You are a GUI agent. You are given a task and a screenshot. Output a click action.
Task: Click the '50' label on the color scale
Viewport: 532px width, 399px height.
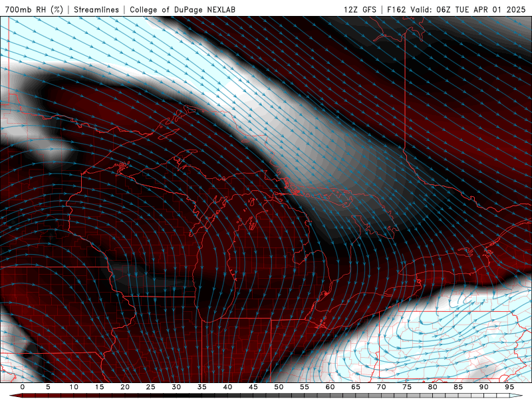pos(279,387)
